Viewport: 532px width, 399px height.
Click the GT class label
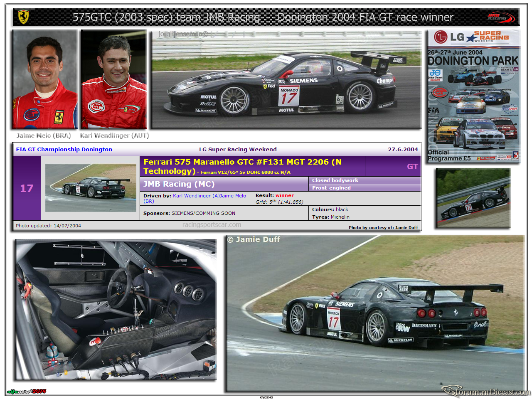412,167
